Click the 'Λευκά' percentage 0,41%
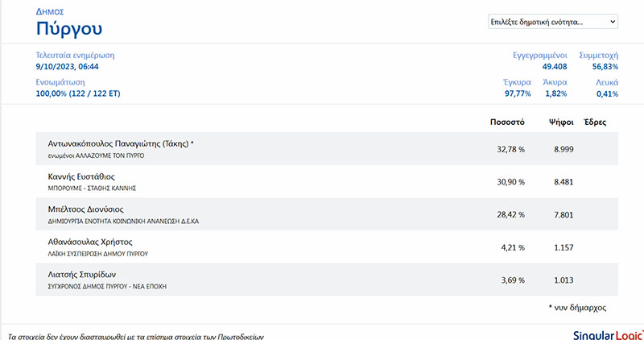644x340 pixels. pos(607,93)
